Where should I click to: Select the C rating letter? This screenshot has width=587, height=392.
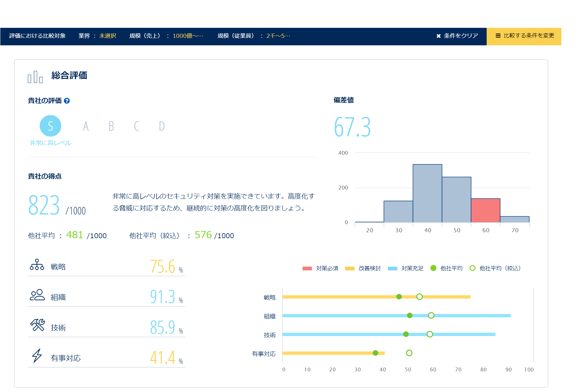[x=137, y=126]
